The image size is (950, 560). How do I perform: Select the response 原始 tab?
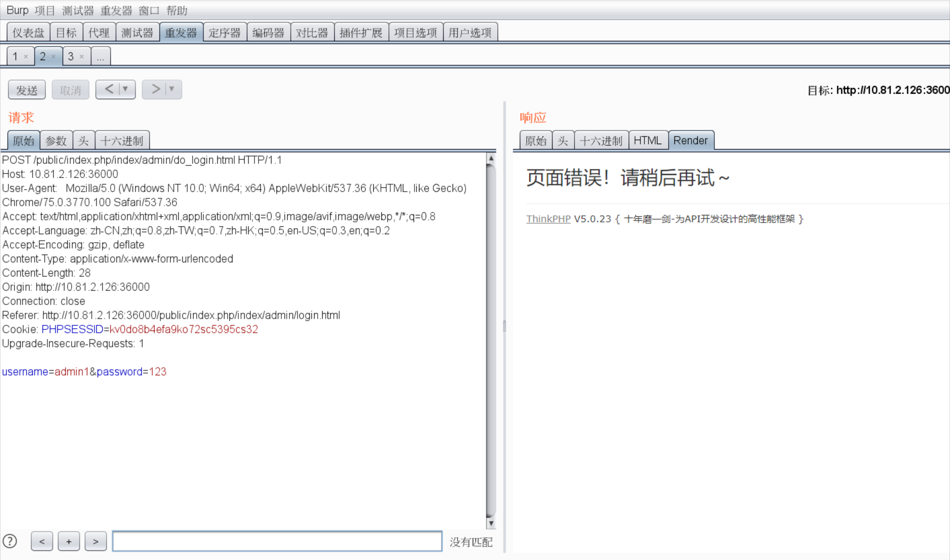point(536,141)
